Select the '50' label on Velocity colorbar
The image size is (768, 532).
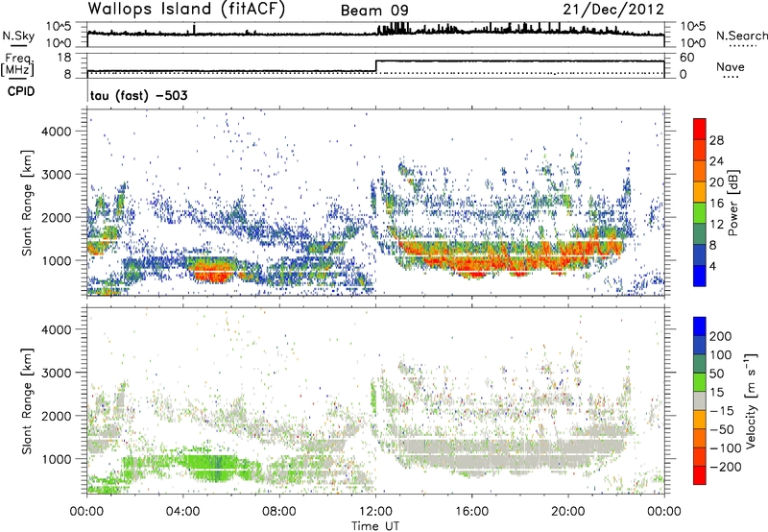pyautogui.click(x=716, y=374)
